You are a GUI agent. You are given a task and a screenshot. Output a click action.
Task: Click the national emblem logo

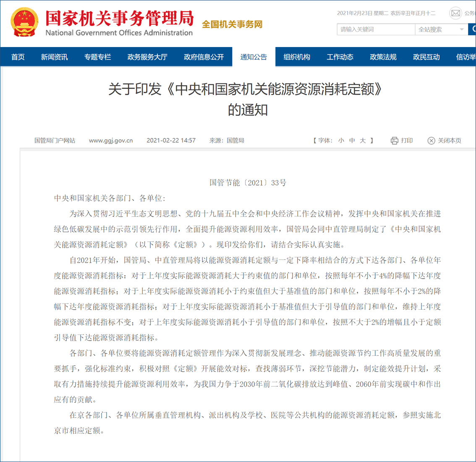coord(24,22)
